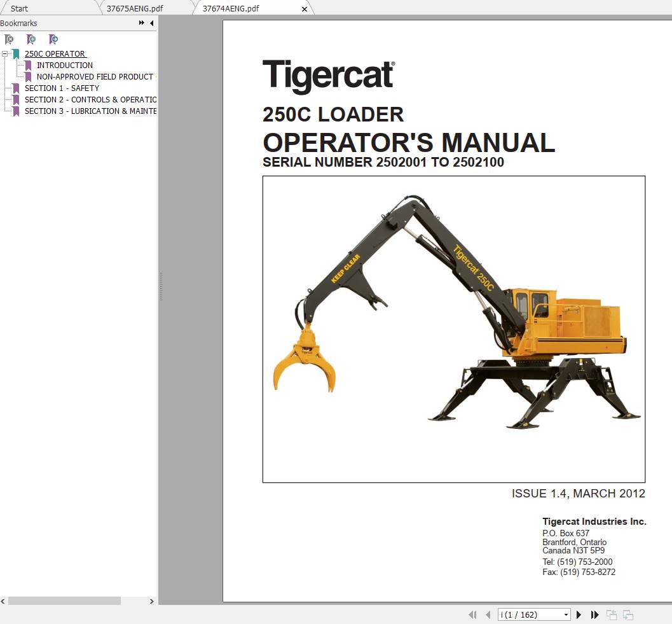Collapse the Bookmarks panel

tap(151, 23)
